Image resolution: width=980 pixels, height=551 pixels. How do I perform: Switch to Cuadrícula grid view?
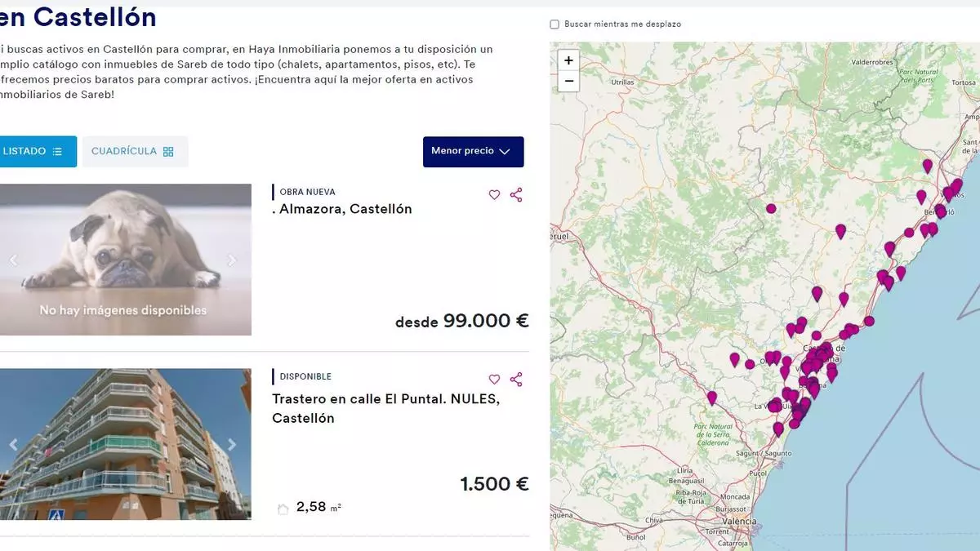coord(134,152)
